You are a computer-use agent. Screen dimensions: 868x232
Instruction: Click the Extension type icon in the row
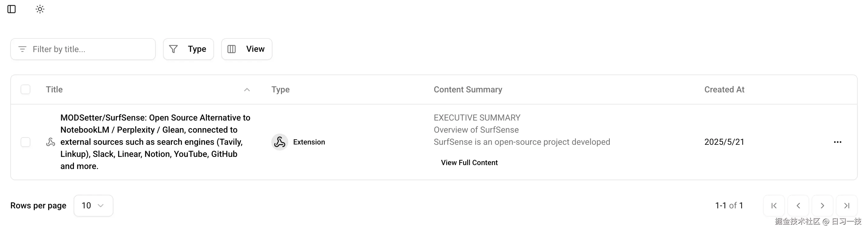(280, 142)
